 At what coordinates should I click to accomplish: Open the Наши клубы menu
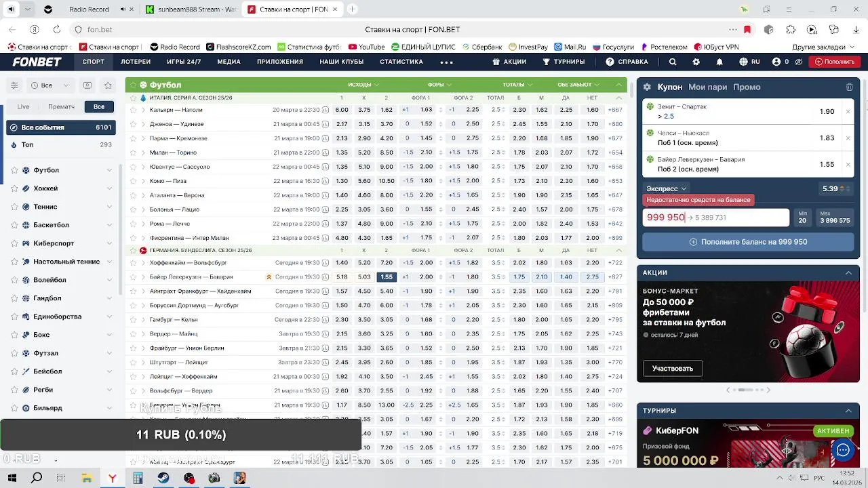click(x=342, y=62)
